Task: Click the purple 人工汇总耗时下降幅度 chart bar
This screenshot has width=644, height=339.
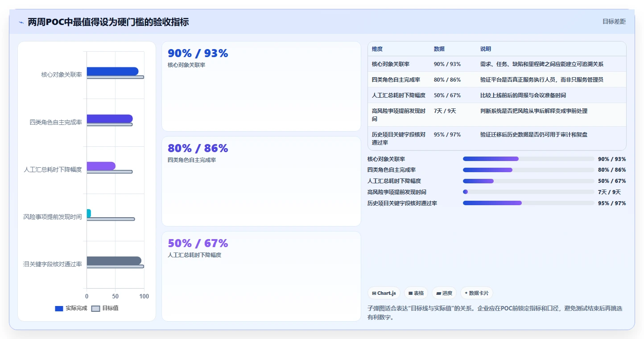Action: tap(101, 166)
